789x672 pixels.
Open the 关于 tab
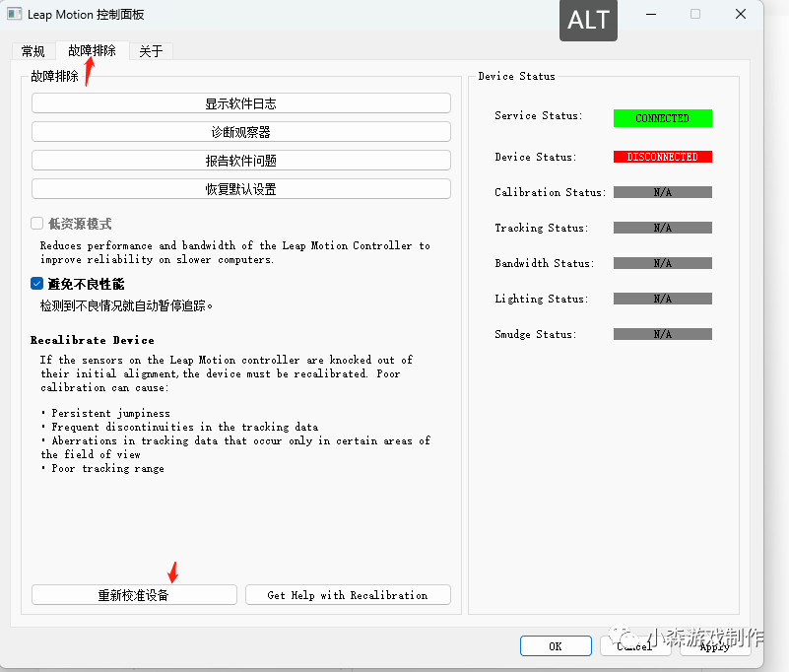(x=150, y=50)
